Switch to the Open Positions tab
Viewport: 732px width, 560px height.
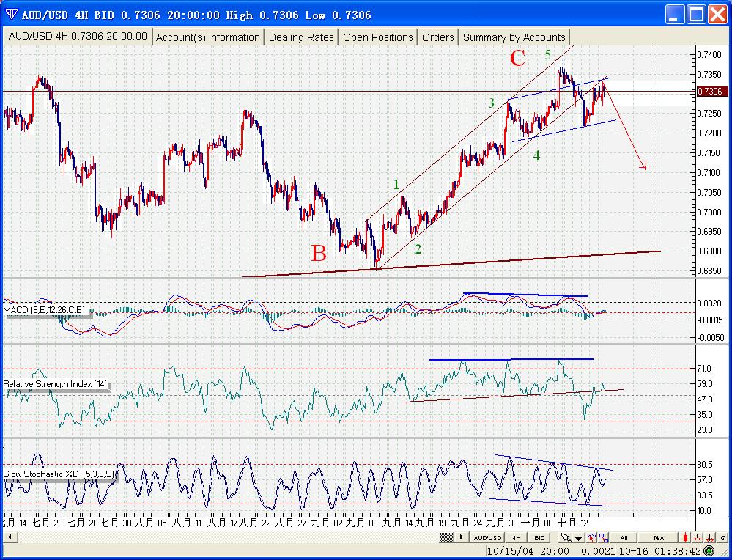click(378, 37)
